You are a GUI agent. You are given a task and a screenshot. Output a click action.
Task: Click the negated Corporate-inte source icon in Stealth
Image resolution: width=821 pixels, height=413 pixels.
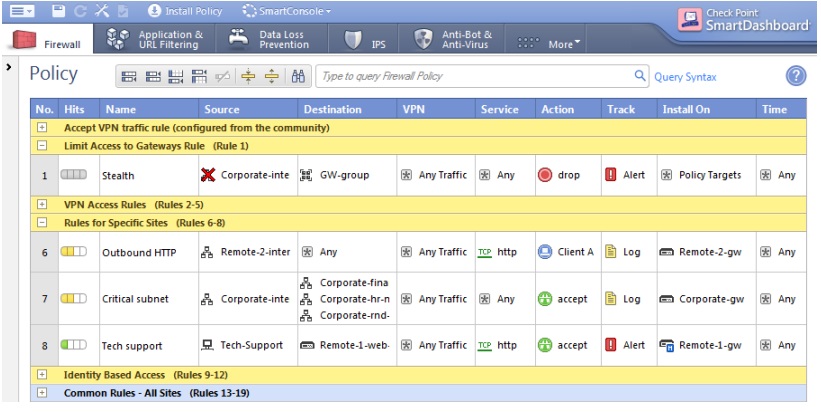pos(208,175)
